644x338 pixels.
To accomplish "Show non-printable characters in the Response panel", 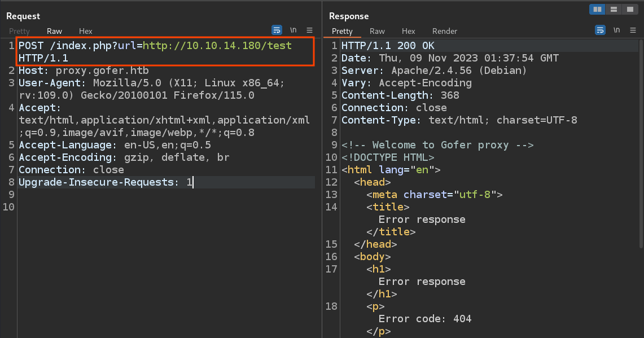I will coord(616,30).
